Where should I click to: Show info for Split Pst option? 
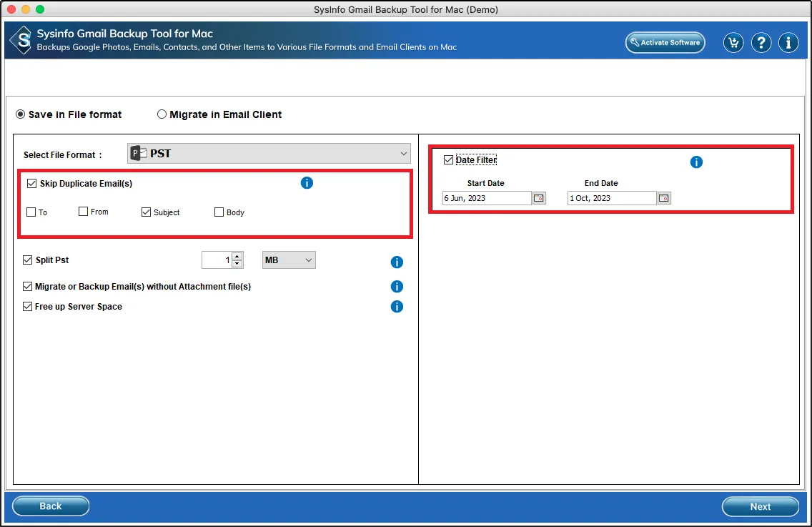click(x=397, y=262)
